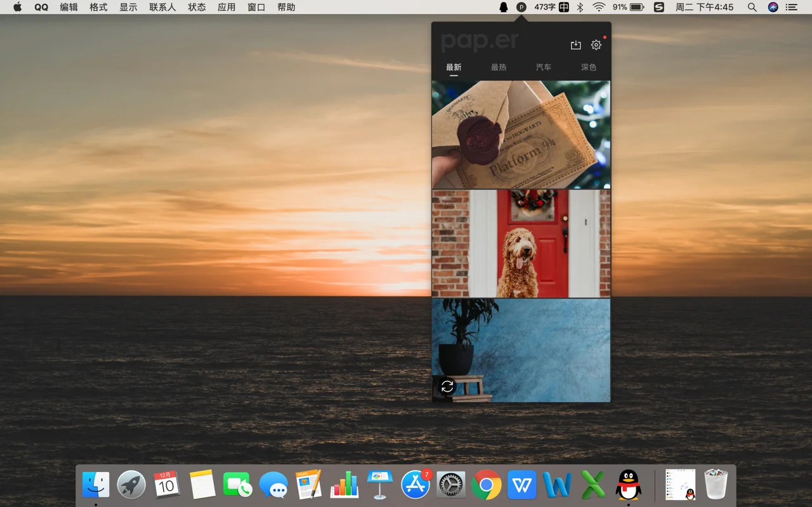Open the 帮助 menu
The height and width of the screenshot is (507, 812).
[286, 7]
